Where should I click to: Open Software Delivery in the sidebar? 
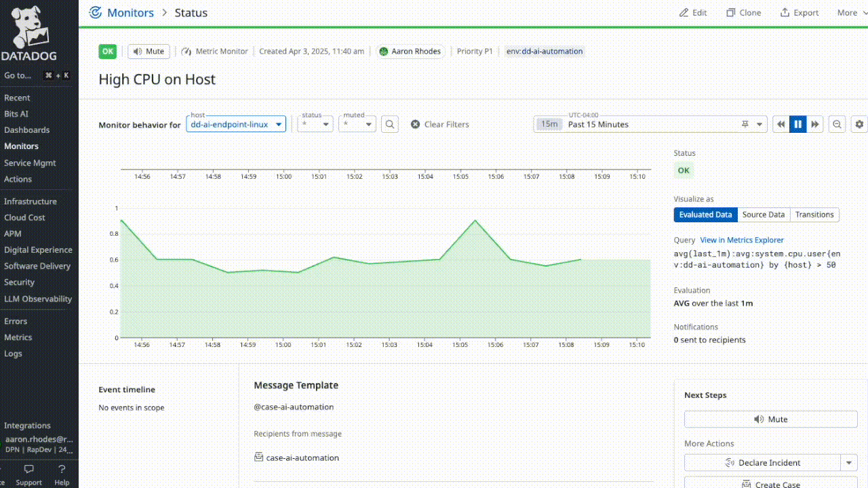pyautogui.click(x=38, y=266)
